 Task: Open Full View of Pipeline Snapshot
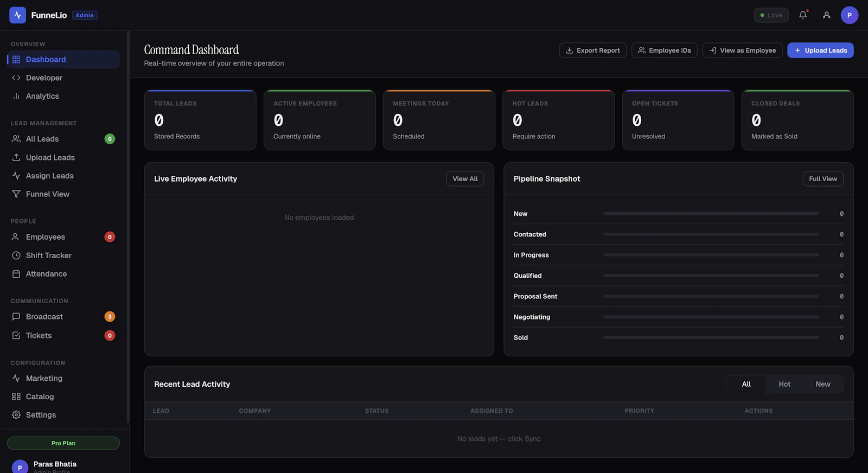[x=823, y=179]
